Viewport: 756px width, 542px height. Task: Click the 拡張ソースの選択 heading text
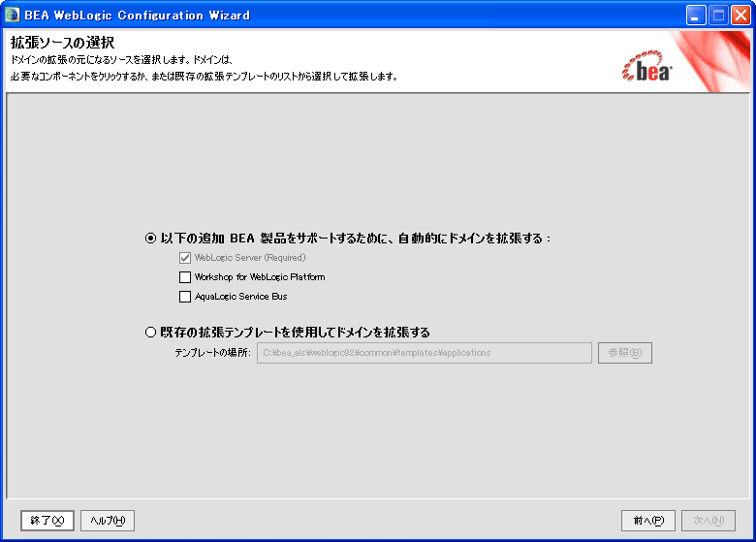[x=62, y=43]
